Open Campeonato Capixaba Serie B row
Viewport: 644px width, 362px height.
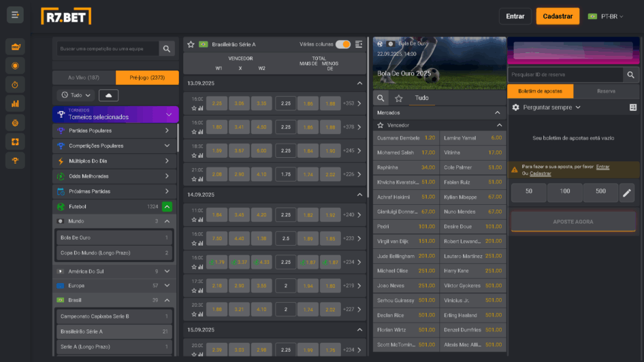tap(114, 316)
